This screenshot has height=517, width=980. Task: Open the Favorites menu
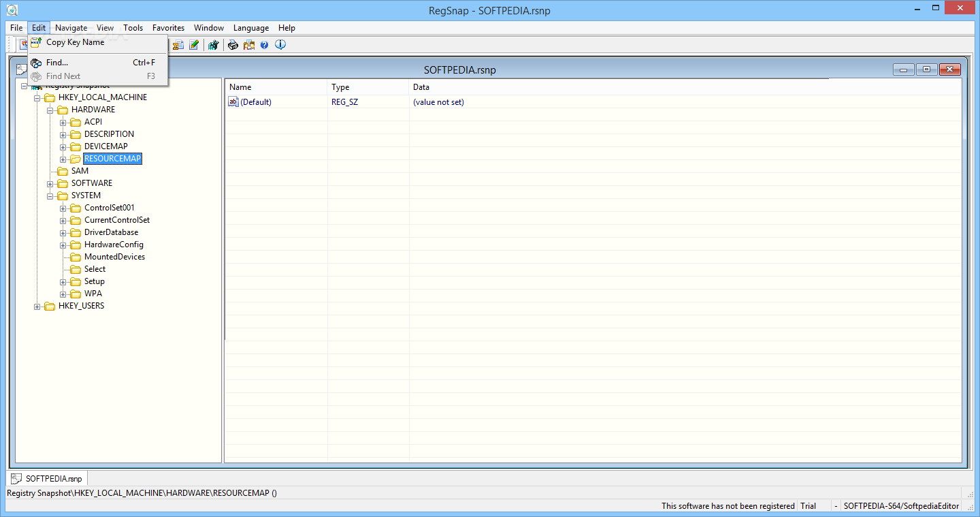pos(169,28)
